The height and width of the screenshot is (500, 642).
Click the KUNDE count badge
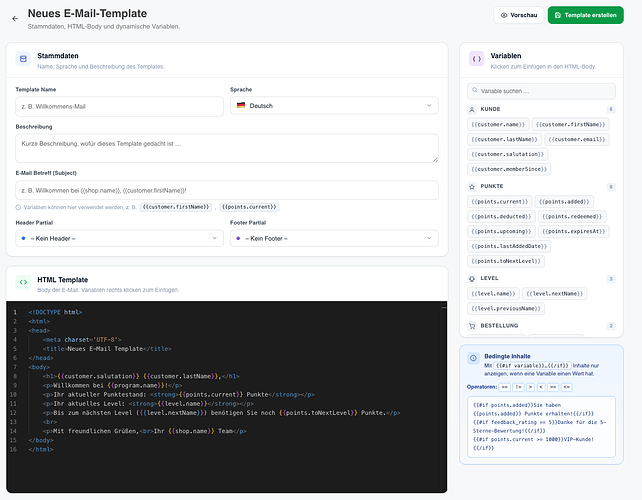pos(611,109)
